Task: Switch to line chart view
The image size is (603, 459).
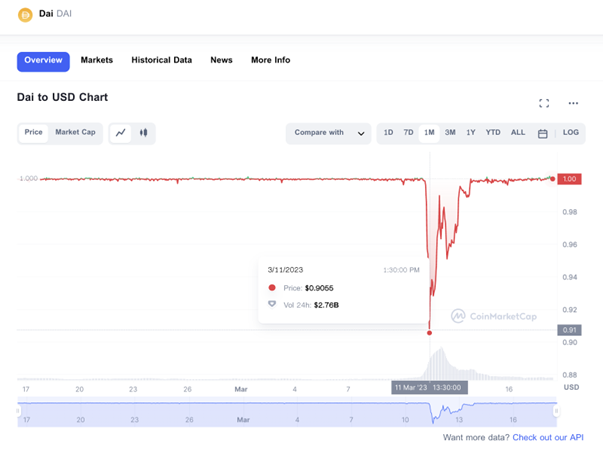Action: pos(121,133)
